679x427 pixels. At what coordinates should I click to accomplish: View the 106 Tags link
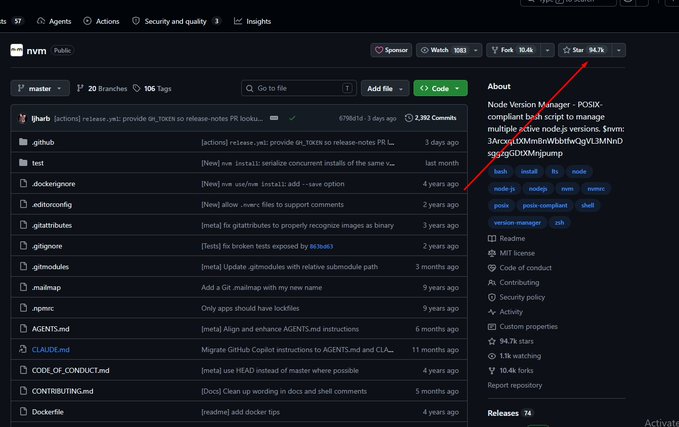click(x=152, y=88)
